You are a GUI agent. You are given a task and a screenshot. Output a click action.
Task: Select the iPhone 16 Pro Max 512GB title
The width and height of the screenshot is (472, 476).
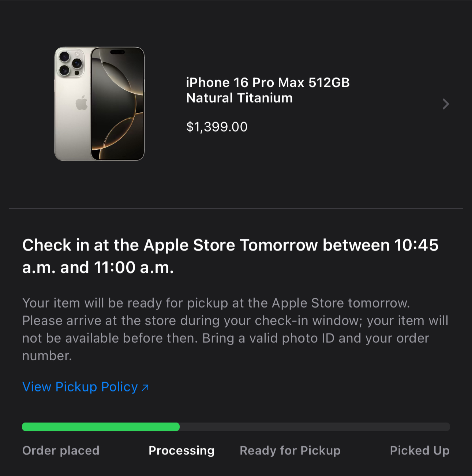pos(268,83)
